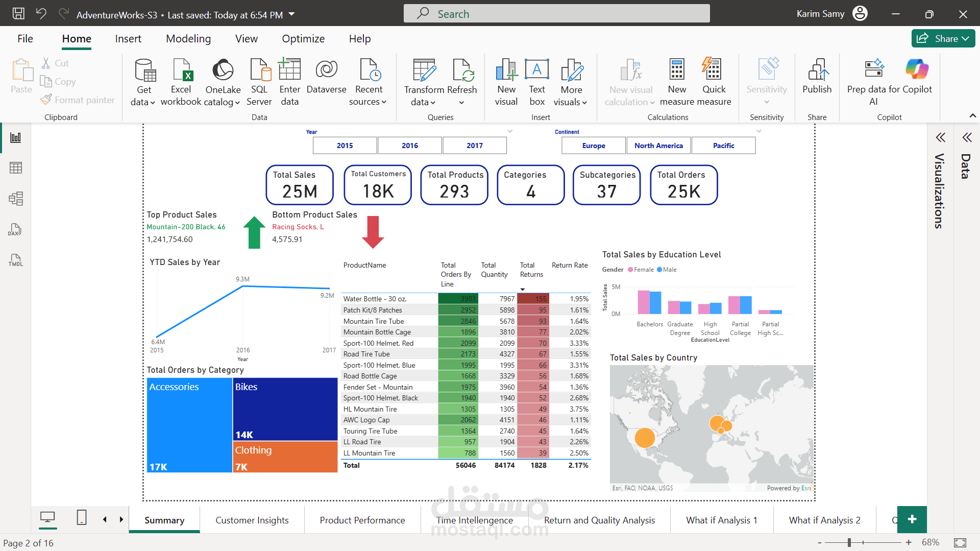Fit report page to window
Viewport: 980px width, 551px height.
click(x=960, y=542)
